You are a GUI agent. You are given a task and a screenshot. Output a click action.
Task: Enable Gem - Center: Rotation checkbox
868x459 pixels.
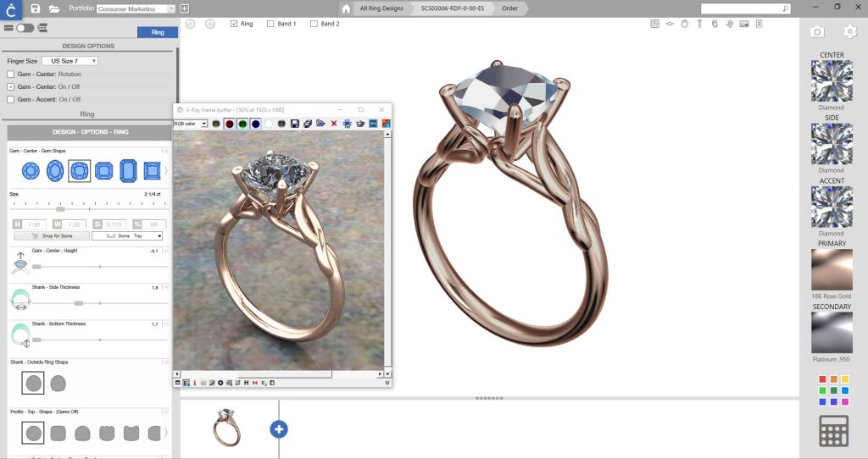pyautogui.click(x=10, y=75)
